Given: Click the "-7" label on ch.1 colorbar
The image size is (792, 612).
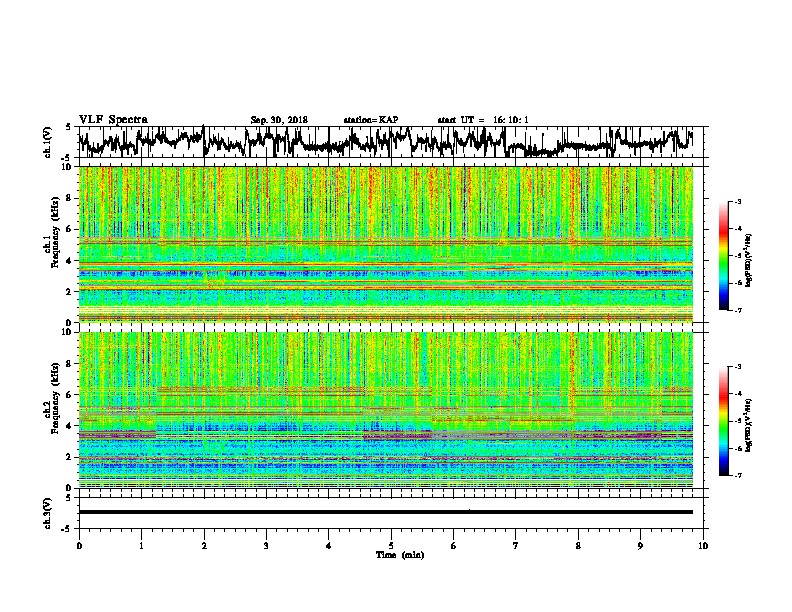Looking at the screenshot, I should tap(738, 310).
